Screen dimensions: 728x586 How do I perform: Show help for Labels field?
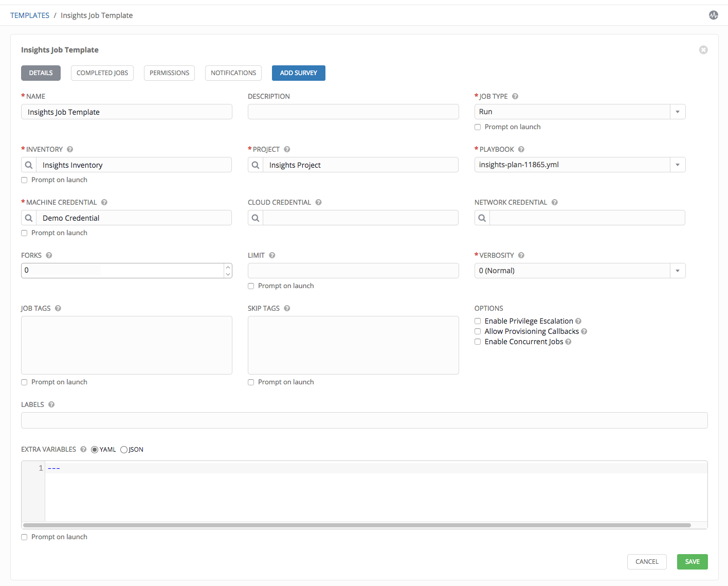pos(51,404)
